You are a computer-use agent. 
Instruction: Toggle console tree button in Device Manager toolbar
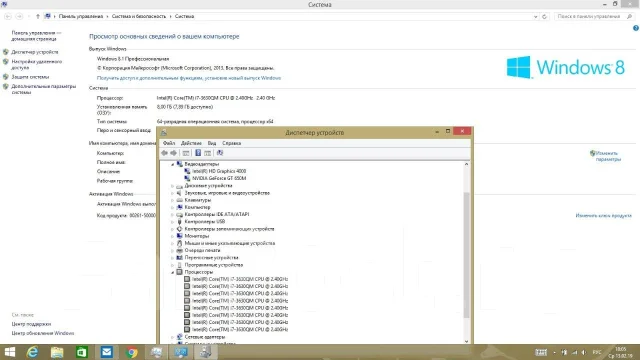pos(186,153)
